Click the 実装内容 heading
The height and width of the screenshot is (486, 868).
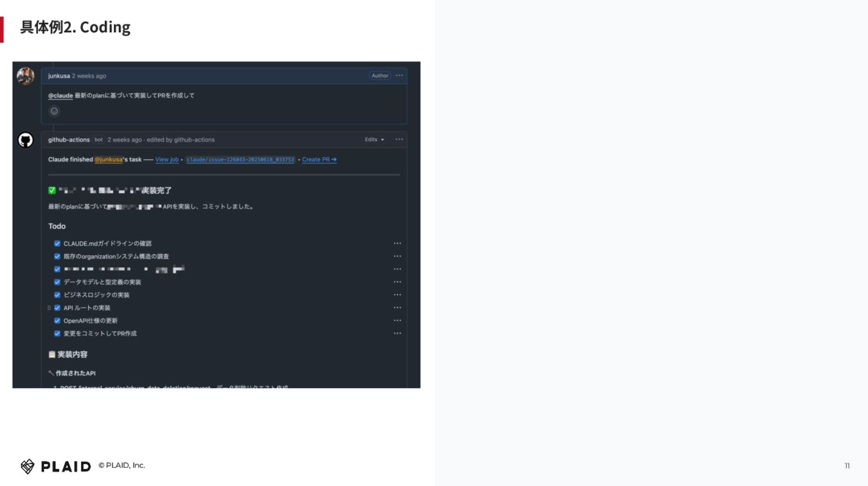[x=73, y=355]
